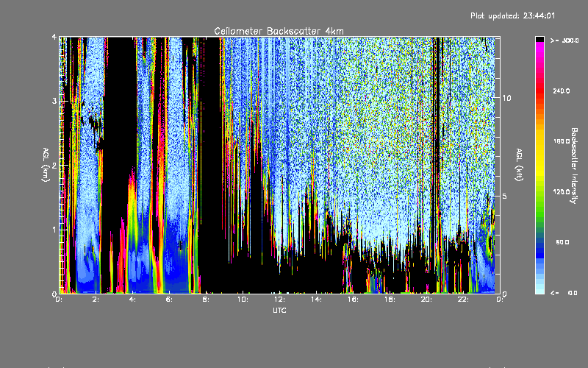Click the black top segment of the colorbar

pos(539,40)
